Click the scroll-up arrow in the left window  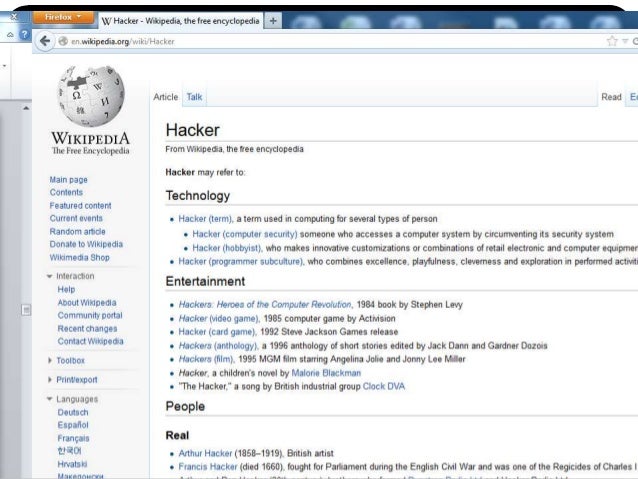click(26, 108)
